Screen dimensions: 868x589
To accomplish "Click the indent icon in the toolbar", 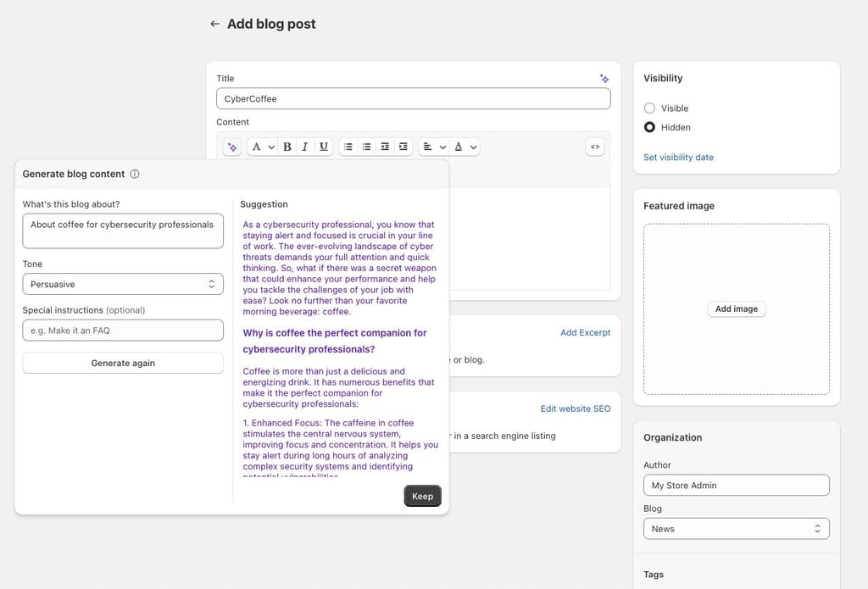I will coord(403,147).
